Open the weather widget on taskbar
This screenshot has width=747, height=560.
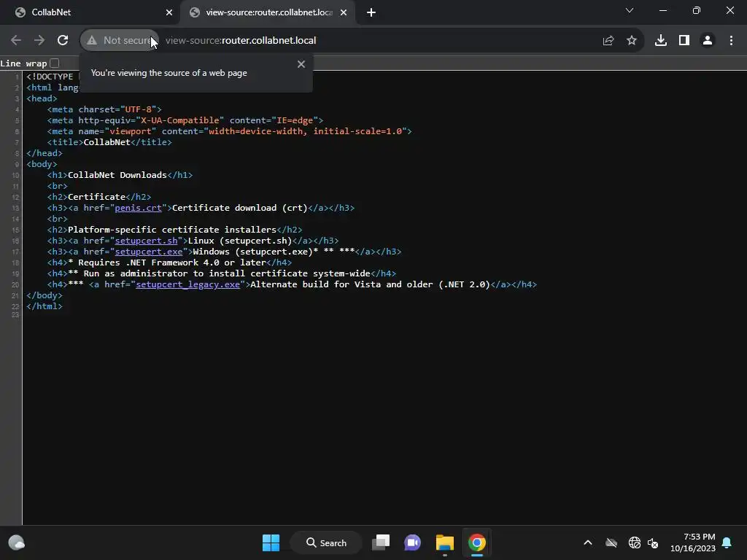[17, 542]
